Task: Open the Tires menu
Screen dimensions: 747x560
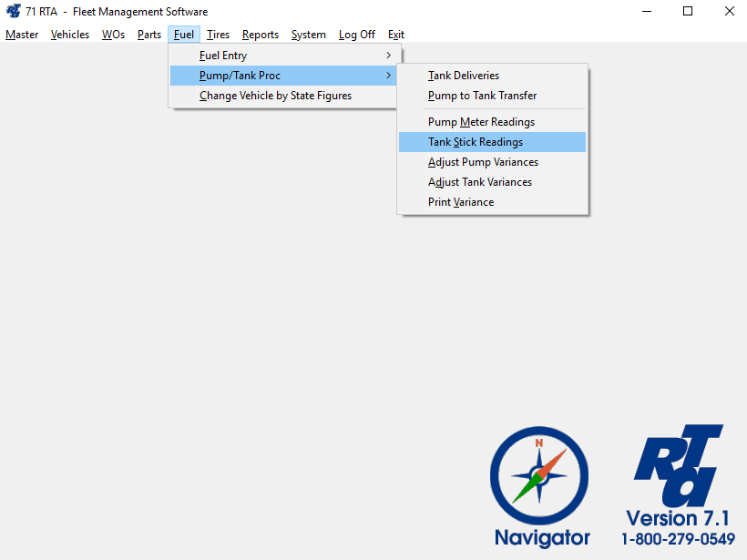Action: click(x=218, y=35)
